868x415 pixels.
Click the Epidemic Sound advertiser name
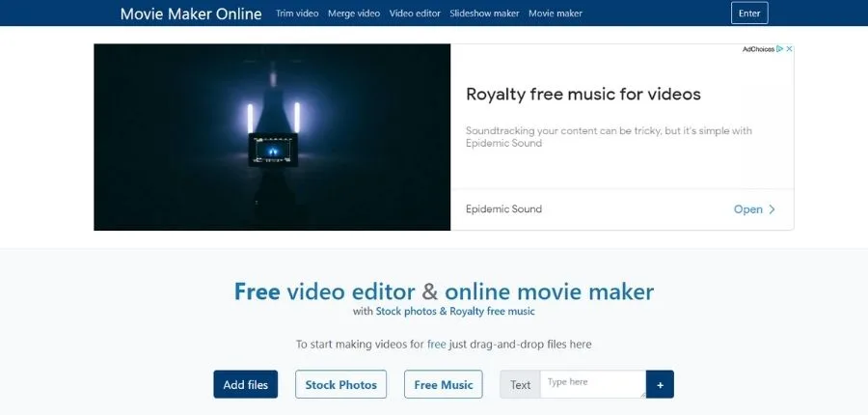click(x=503, y=209)
